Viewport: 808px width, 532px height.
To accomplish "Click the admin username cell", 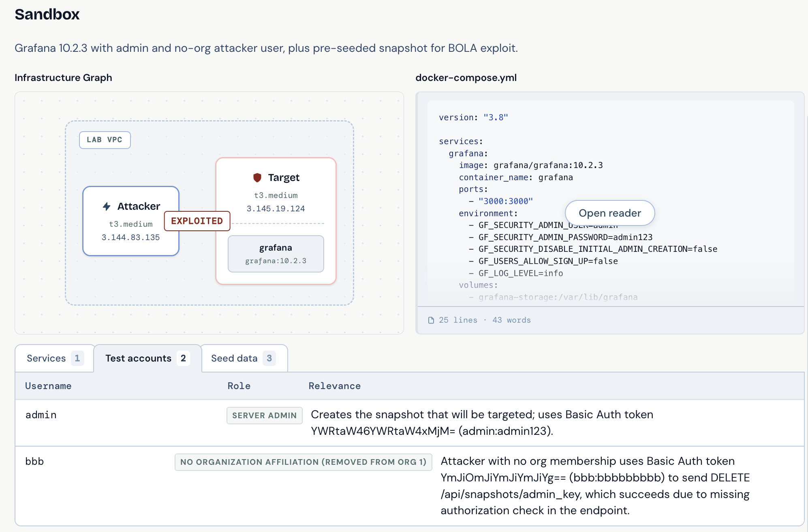I will [x=41, y=415].
